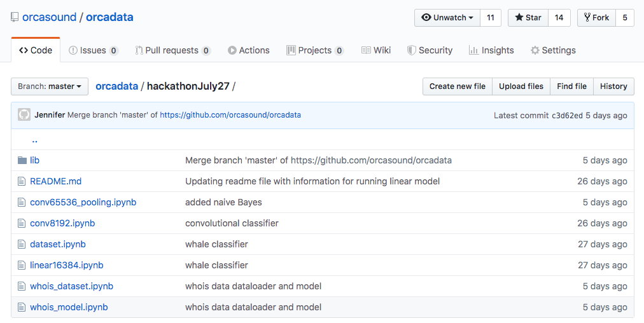Click the file icon beside linear16384.ipynb
The image size is (644, 323).
[22, 265]
